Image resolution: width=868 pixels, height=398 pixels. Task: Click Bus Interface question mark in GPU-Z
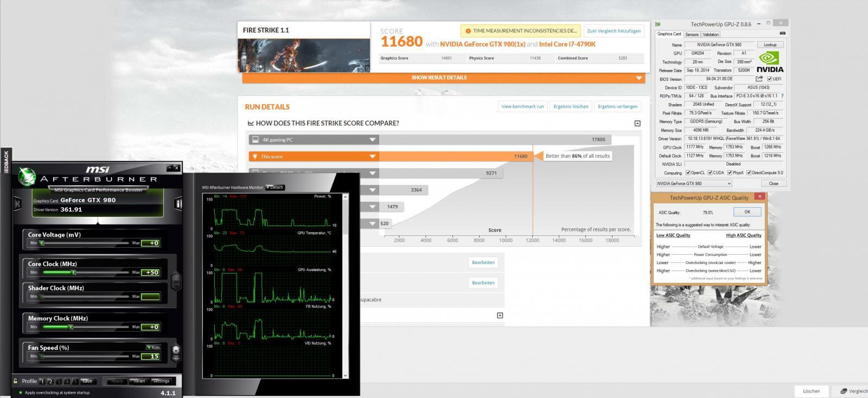(x=782, y=96)
